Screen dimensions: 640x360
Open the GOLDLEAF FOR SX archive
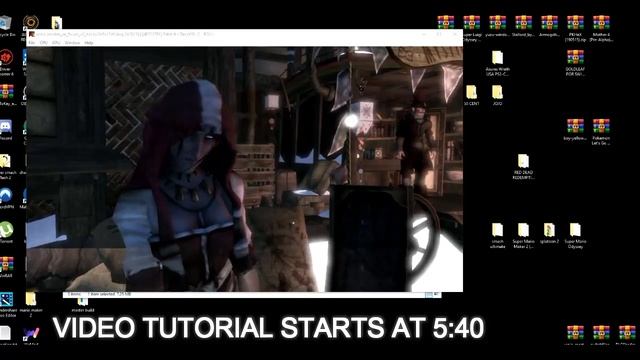(575, 63)
